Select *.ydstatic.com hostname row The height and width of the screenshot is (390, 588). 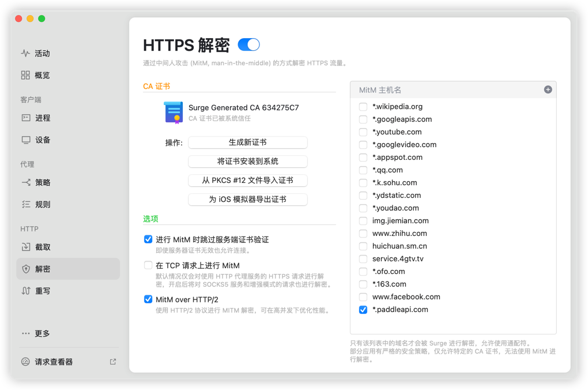(x=453, y=196)
